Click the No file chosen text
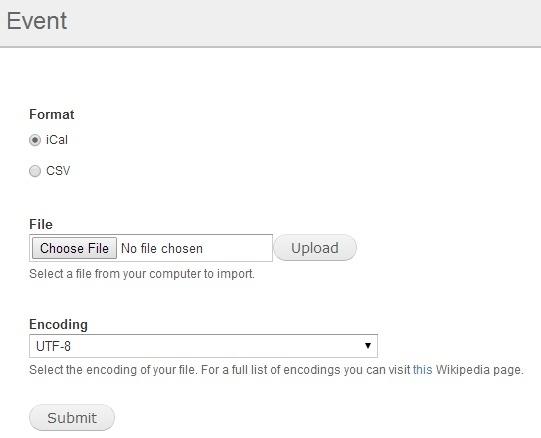Screen dimensions: 541x438 pyautogui.click(x=162, y=249)
